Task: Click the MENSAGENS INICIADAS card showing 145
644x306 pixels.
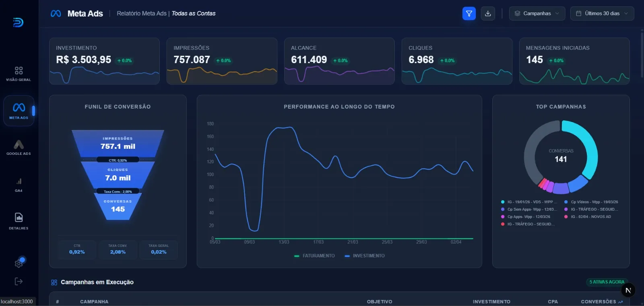Action: [x=574, y=61]
